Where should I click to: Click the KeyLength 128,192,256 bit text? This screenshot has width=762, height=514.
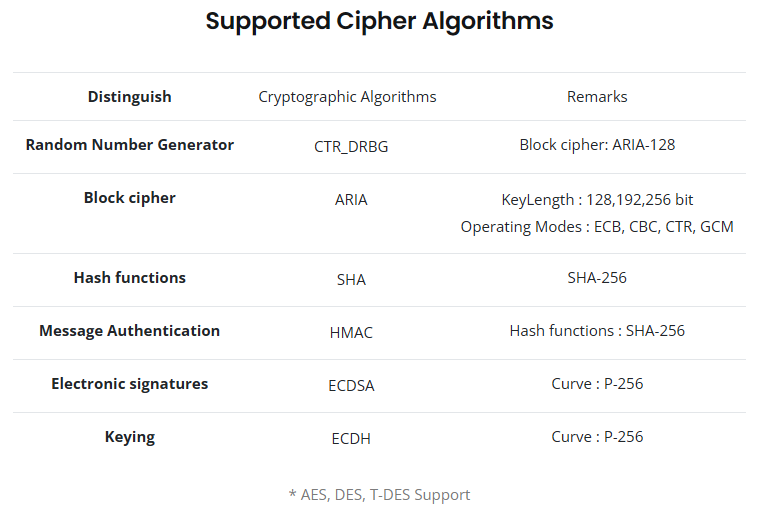pyautogui.click(x=597, y=200)
